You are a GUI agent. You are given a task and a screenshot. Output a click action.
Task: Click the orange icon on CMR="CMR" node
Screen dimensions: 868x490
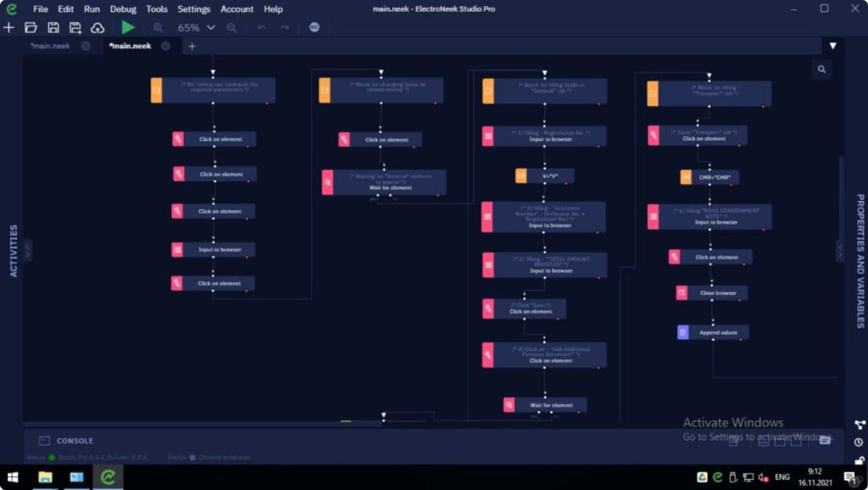[x=687, y=177]
